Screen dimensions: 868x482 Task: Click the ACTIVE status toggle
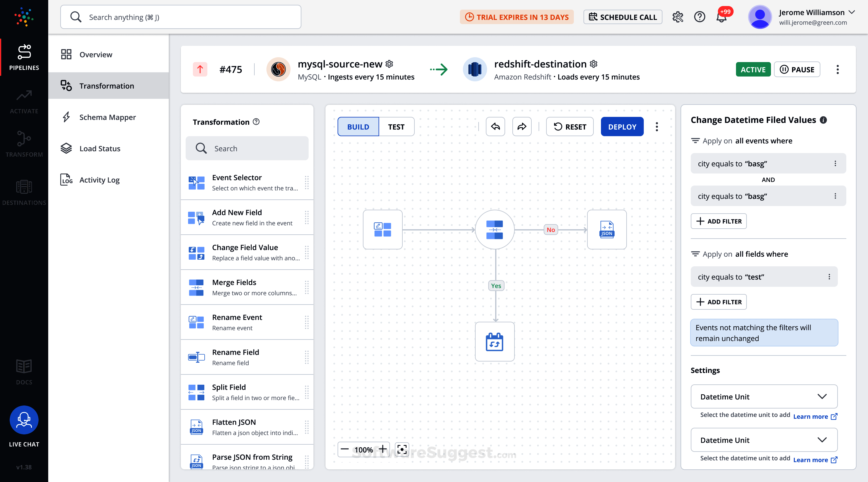(x=753, y=69)
